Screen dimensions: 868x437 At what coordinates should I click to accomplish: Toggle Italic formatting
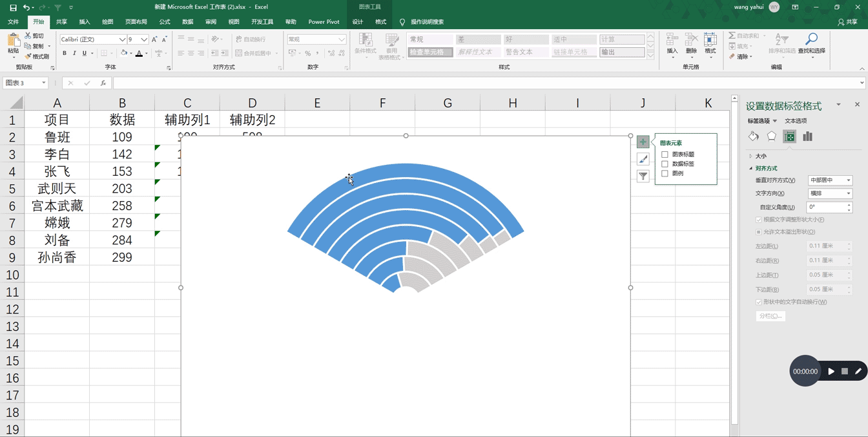click(x=74, y=54)
